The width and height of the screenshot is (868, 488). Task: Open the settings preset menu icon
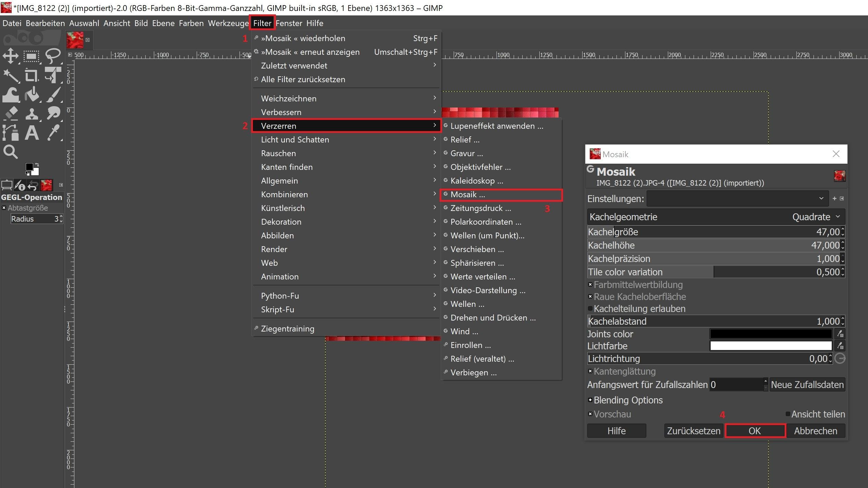pos(842,198)
